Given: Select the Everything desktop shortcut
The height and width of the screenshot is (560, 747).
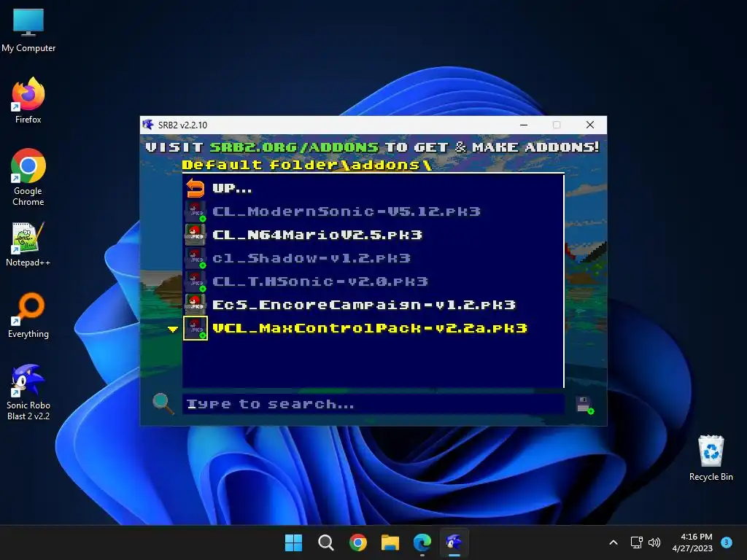Looking at the screenshot, I should [28, 315].
